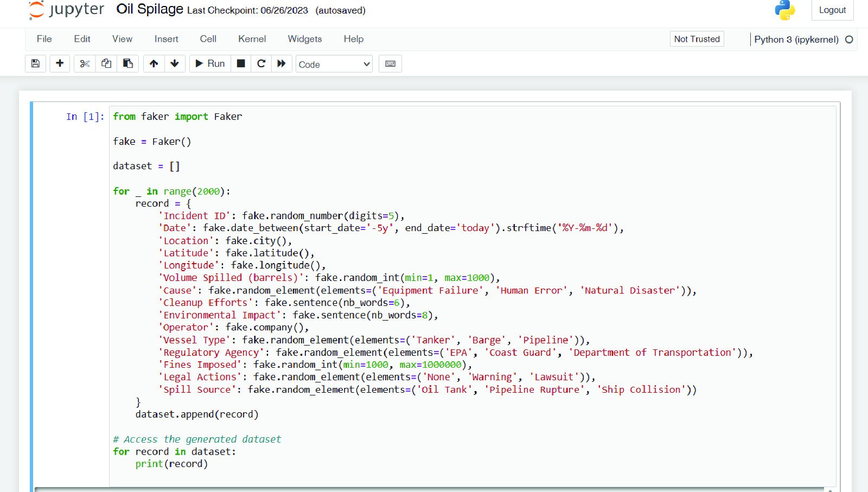The height and width of the screenshot is (492, 868).
Task: Open the Kernel menu
Action: pyautogui.click(x=252, y=39)
